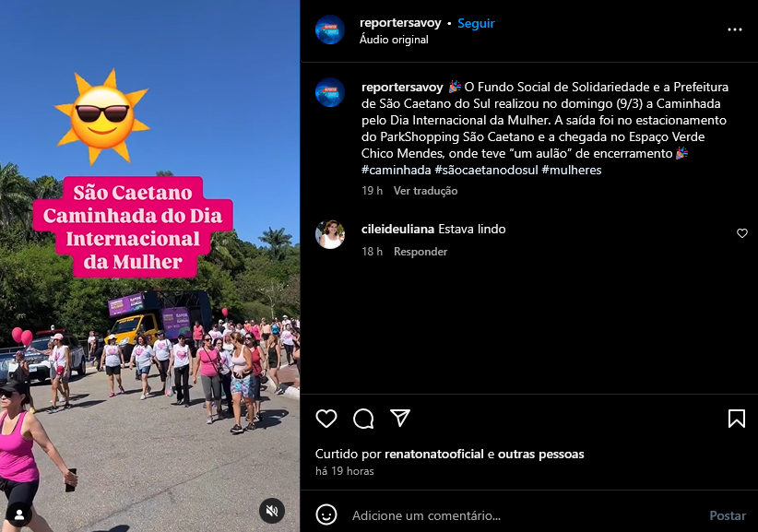Open the #sãocaetanodosul hashtag
Image resolution: width=758 pixels, height=532 pixels.
coord(486,170)
